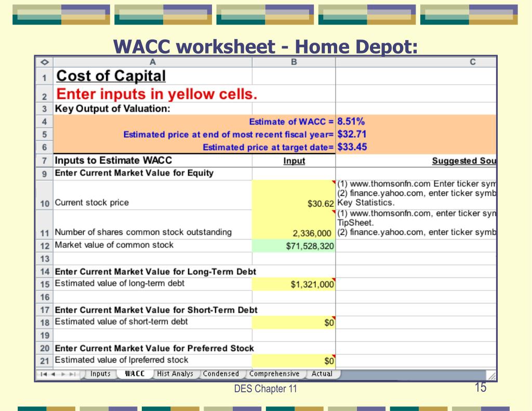This screenshot has height=411, width=532.
Task: Click the current stock price cell $30.62
Action: (294, 195)
